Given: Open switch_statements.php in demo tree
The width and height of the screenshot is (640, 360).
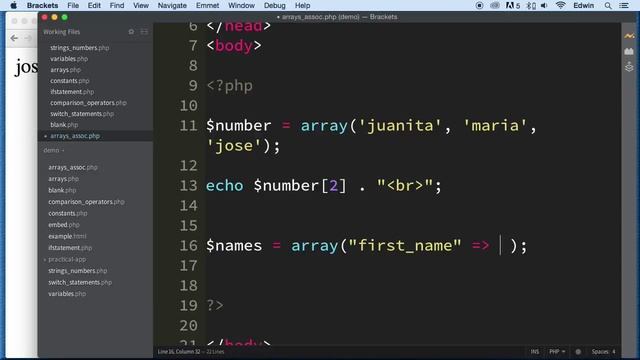Looking at the screenshot, I should pos(80,282).
